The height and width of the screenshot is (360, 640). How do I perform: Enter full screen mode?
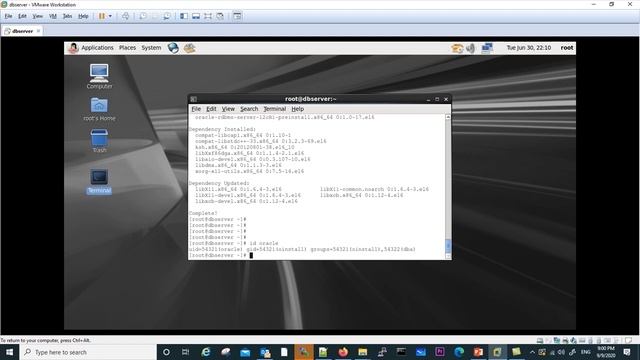coord(208,16)
